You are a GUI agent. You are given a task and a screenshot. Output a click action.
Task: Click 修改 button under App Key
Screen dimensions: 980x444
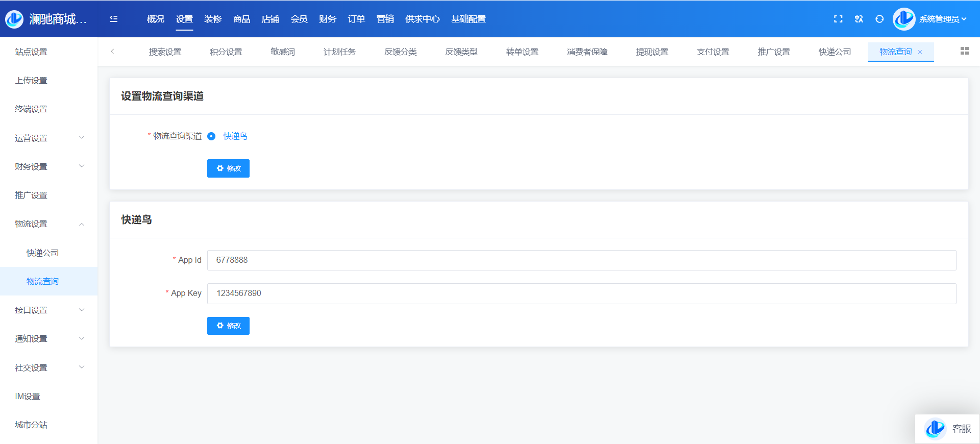[228, 326]
